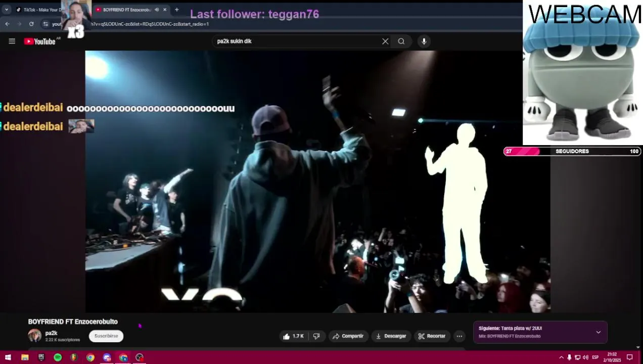Click into the YouTube search field

tap(298, 41)
